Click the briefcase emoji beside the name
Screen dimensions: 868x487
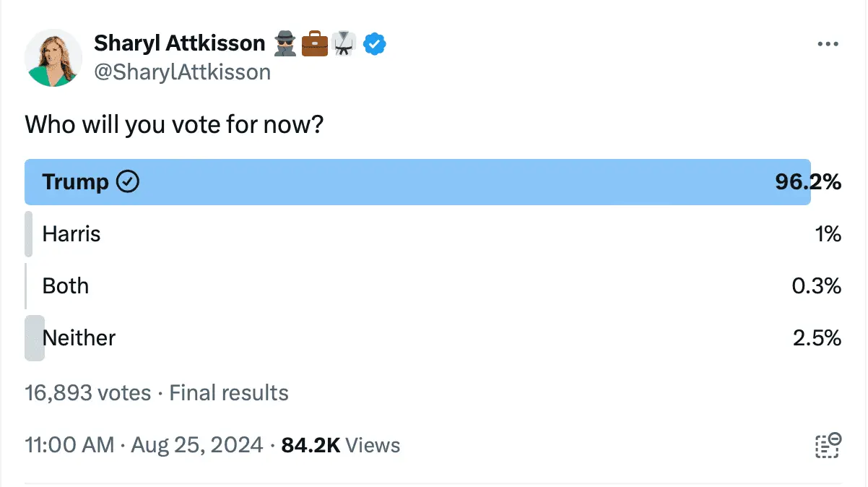(x=315, y=44)
